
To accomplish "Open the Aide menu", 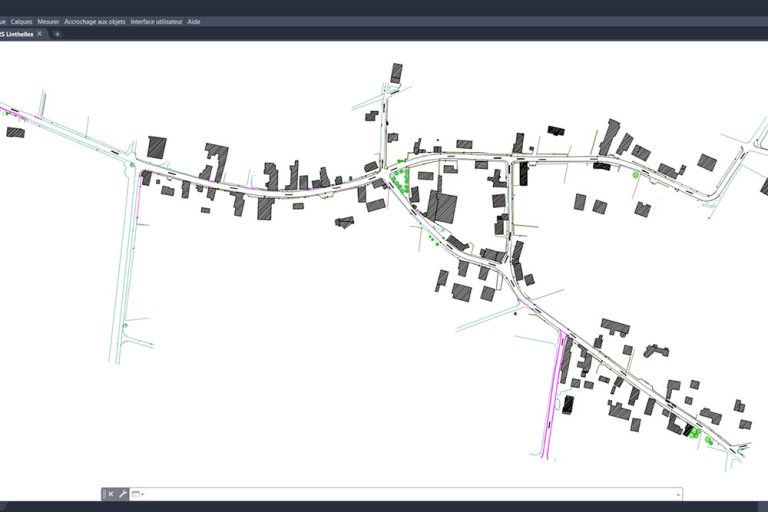I will click(x=194, y=21).
